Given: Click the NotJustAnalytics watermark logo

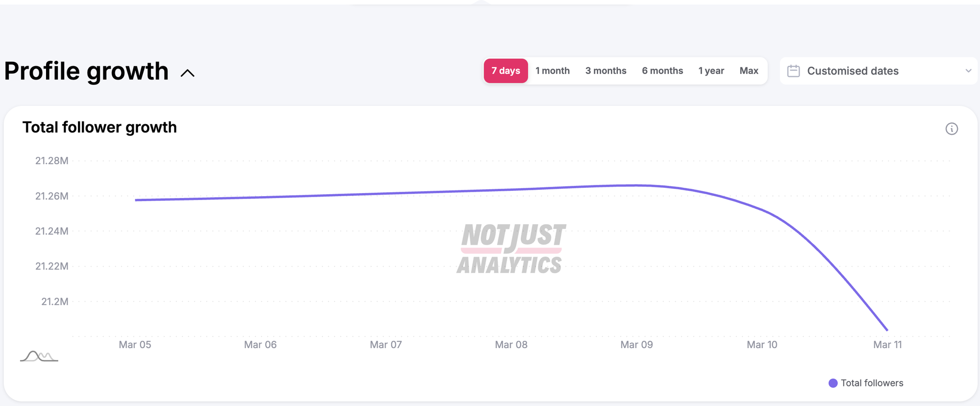Looking at the screenshot, I should [x=511, y=249].
